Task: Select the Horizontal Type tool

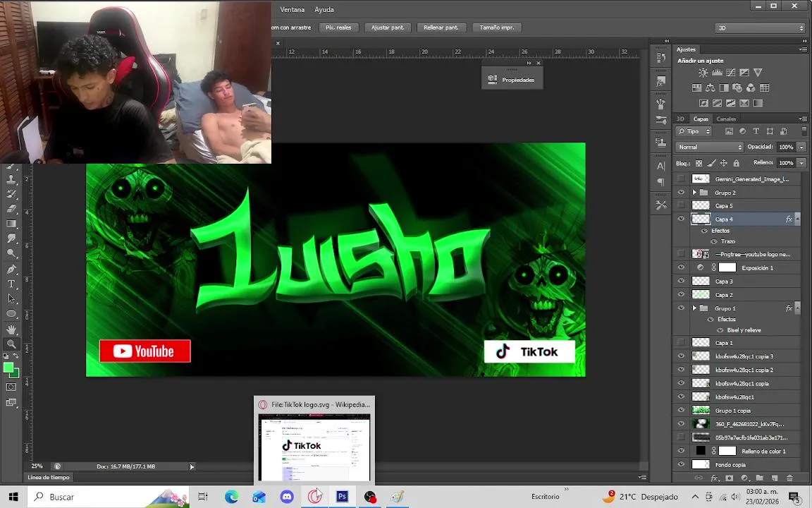Action: [x=11, y=284]
